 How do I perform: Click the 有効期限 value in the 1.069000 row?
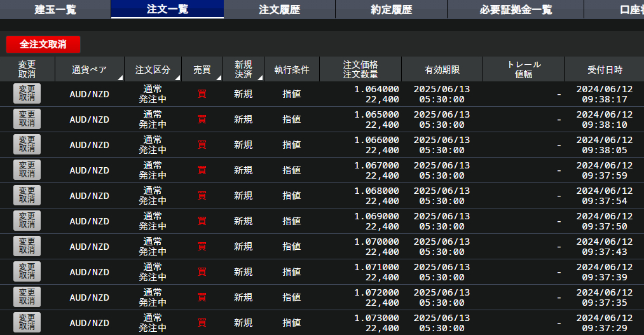[442, 221]
